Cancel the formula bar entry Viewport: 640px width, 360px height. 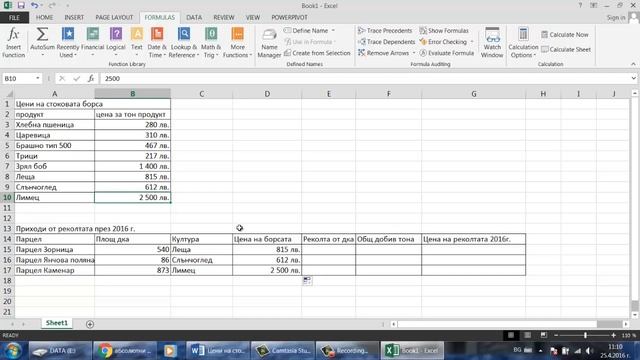62,78
